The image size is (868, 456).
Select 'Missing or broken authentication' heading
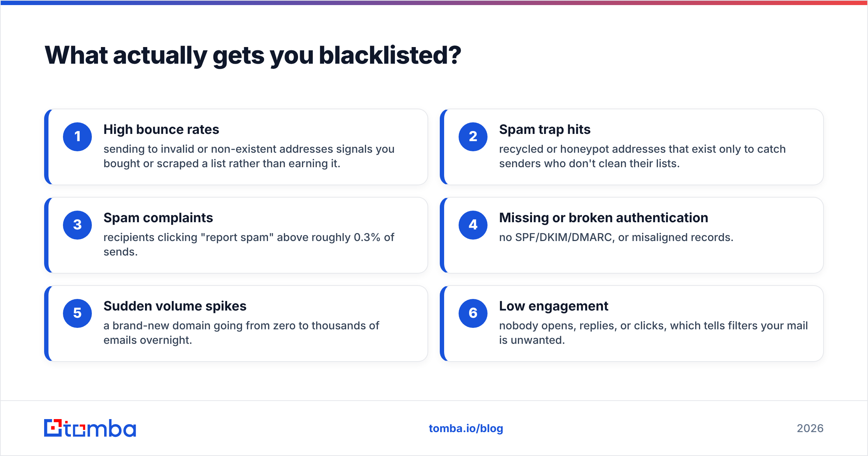click(x=604, y=218)
